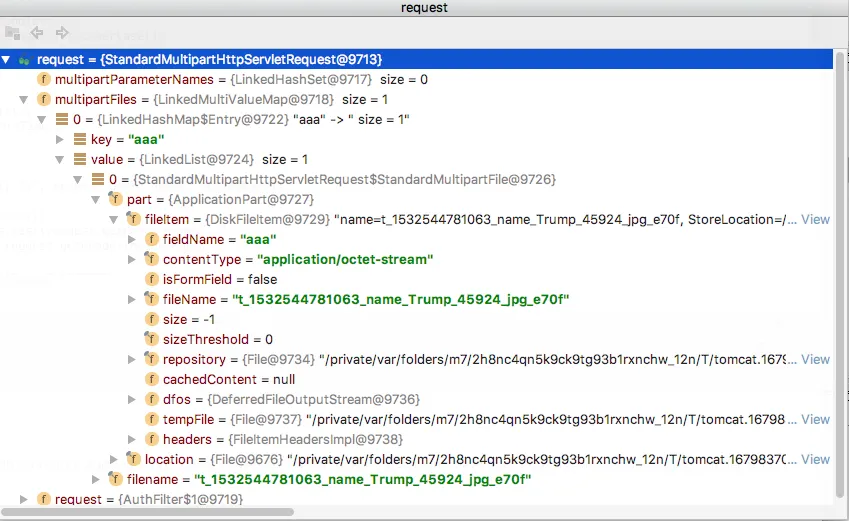
Task: Expand the fileName node under fileItem
Action: 132,299
